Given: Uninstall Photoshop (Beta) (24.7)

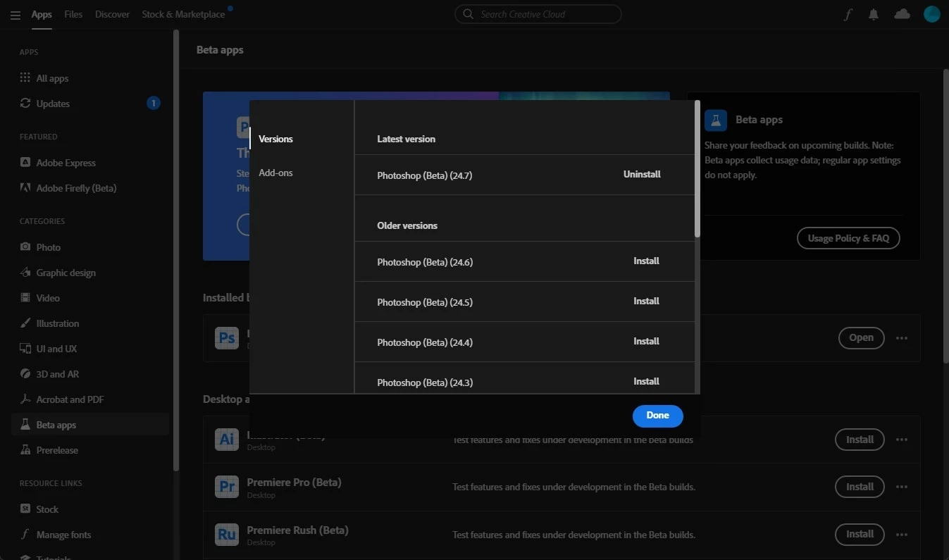Looking at the screenshot, I should 642,174.
